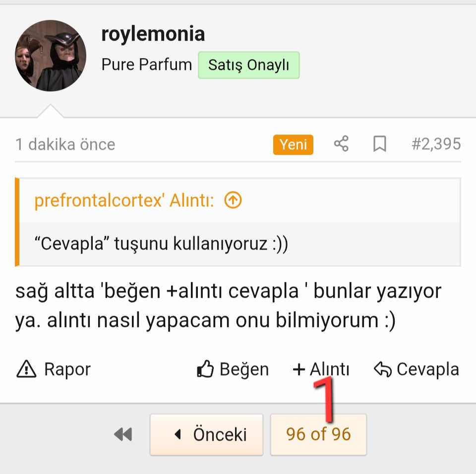476x474 pixels.
Task: Reply using the Cevapla arrow
Action: pos(416,369)
